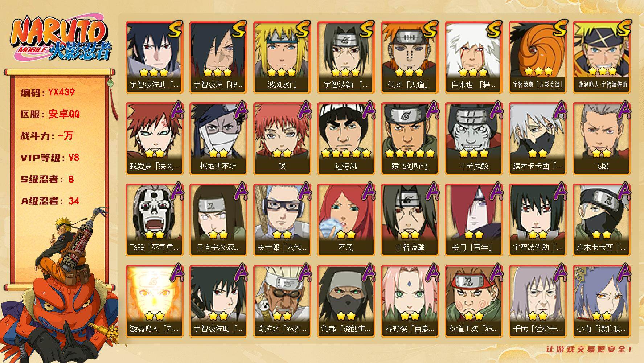Open the 迈特凯 five-star ninja card

tap(346, 138)
